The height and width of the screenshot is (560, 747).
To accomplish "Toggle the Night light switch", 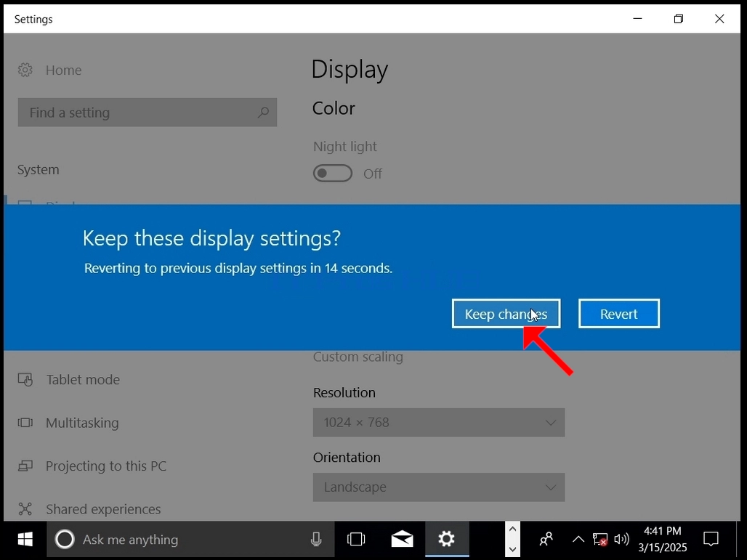I will pyautogui.click(x=333, y=174).
